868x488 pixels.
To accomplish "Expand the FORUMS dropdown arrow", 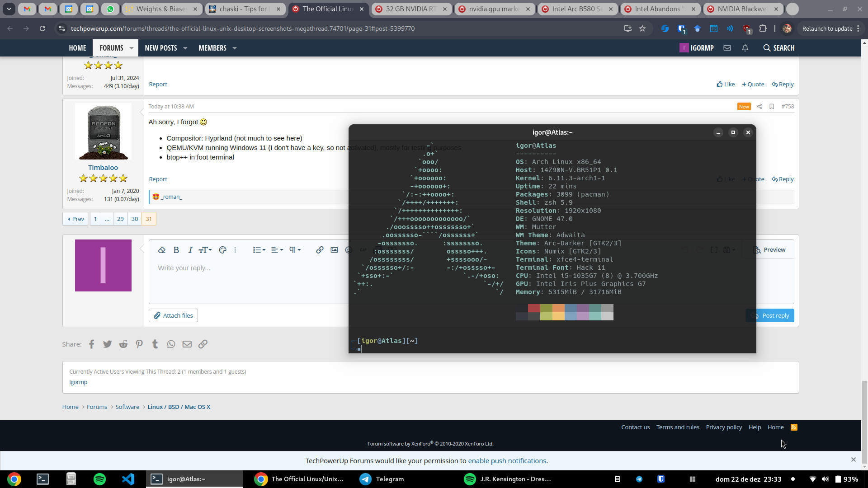I will coord(132,48).
